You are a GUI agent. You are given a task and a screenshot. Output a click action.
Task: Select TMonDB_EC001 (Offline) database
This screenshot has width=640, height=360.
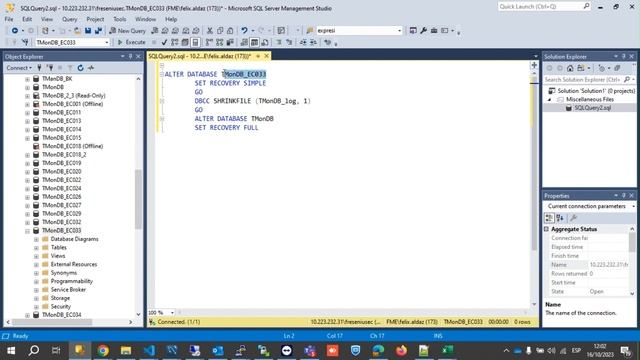(72, 104)
